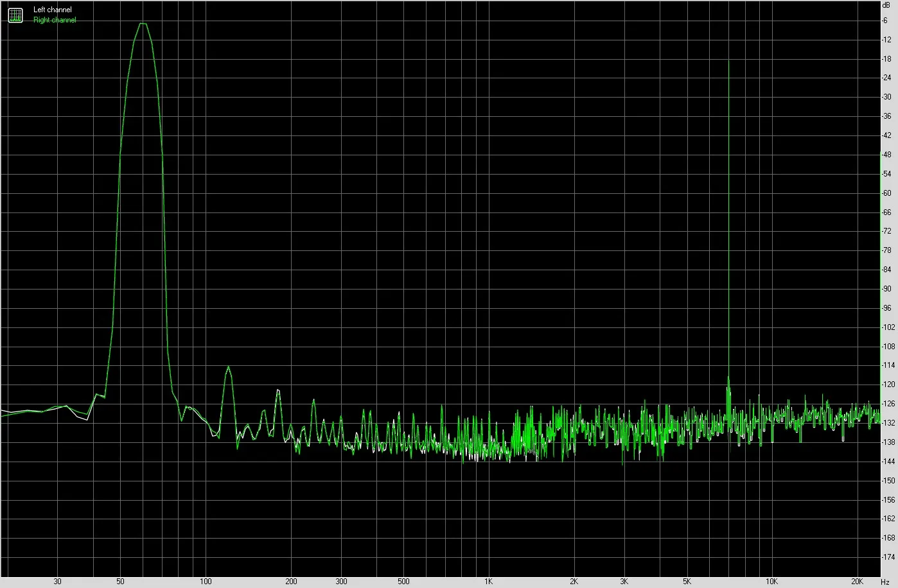This screenshot has width=898, height=588.
Task: Click the 10K frequency axis label
Action: pyautogui.click(x=771, y=582)
